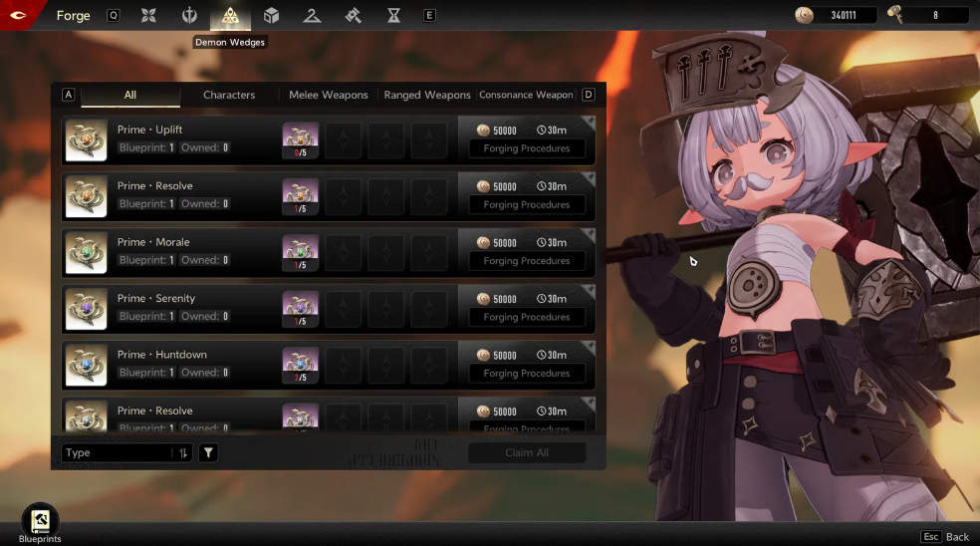Click first Prime · Resolve material slot 1/5

tap(300, 196)
